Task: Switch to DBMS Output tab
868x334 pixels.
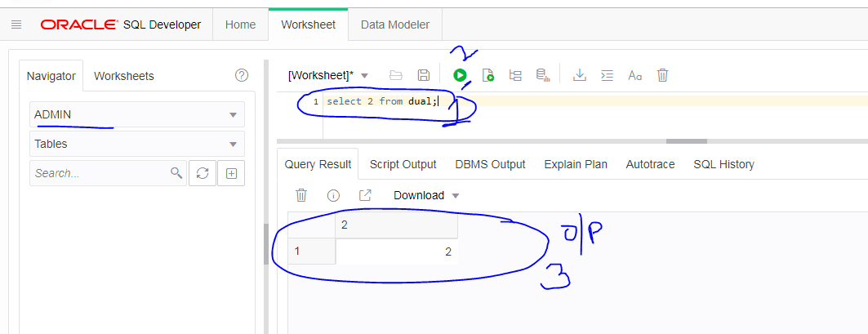Action: pos(490,164)
